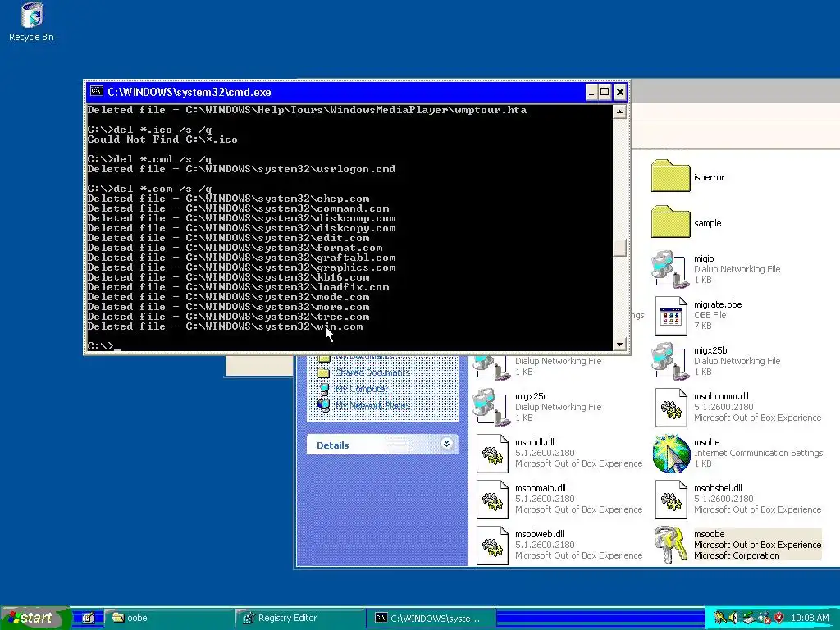
Task: Click the msobcomm.dll file name label
Action: tap(721, 396)
